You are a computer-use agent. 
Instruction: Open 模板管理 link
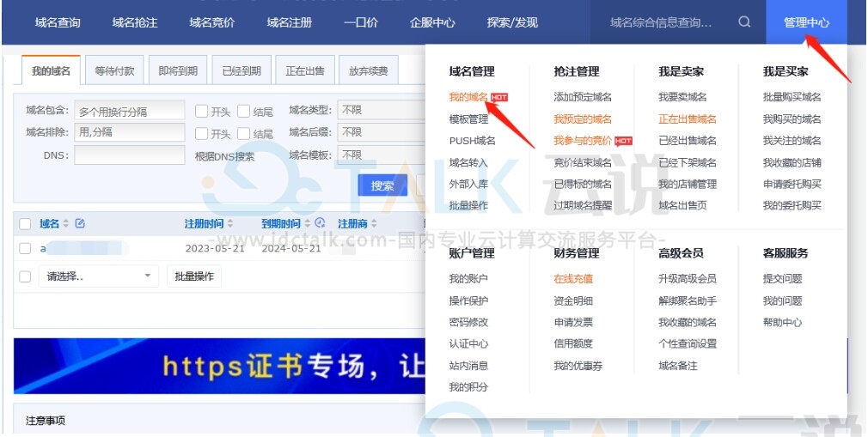coord(468,119)
